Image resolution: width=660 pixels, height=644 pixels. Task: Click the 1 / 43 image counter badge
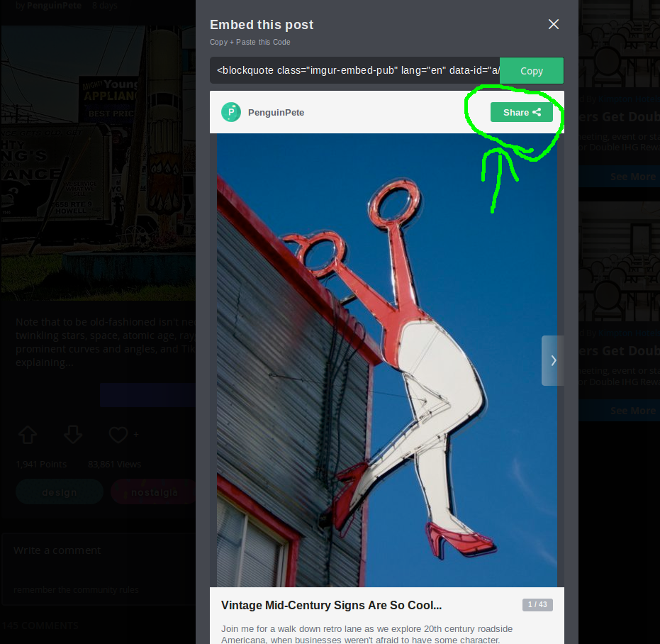pyautogui.click(x=537, y=604)
